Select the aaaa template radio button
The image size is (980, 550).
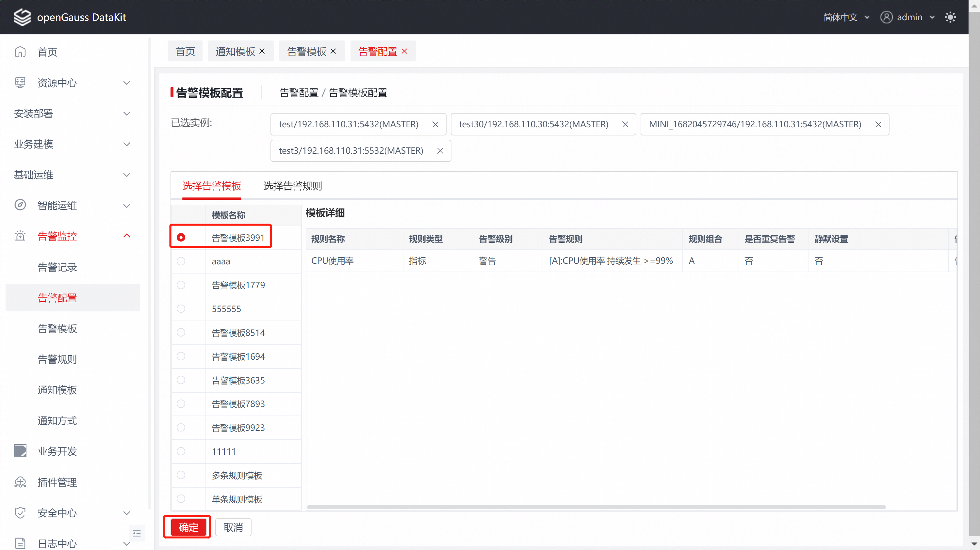(x=181, y=261)
